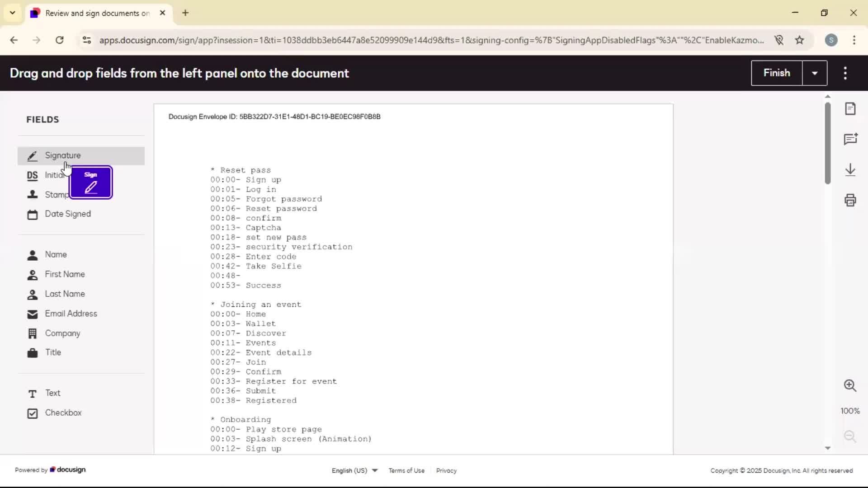Choose the Text field T icon
The height and width of the screenshot is (488, 868).
point(32,394)
